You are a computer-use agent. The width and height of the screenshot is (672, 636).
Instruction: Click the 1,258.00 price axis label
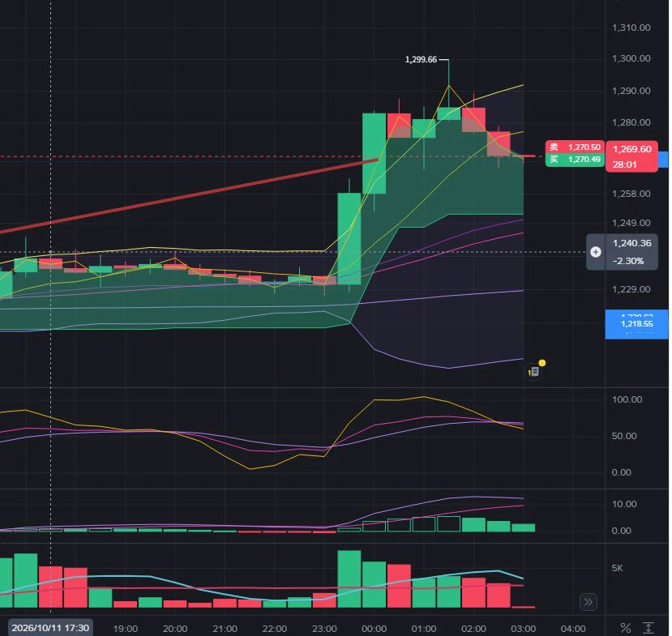631,194
